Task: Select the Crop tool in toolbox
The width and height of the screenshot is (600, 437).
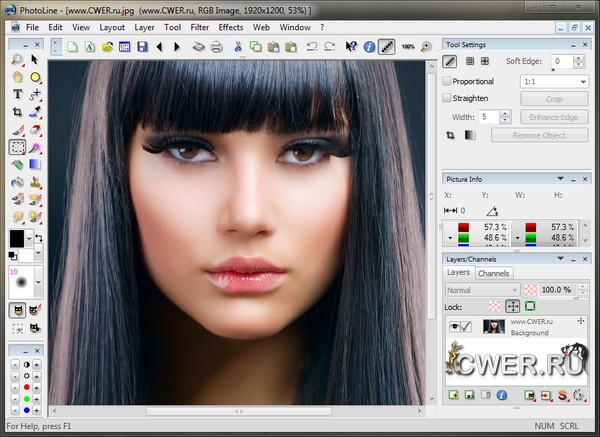Action: (x=18, y=111)
